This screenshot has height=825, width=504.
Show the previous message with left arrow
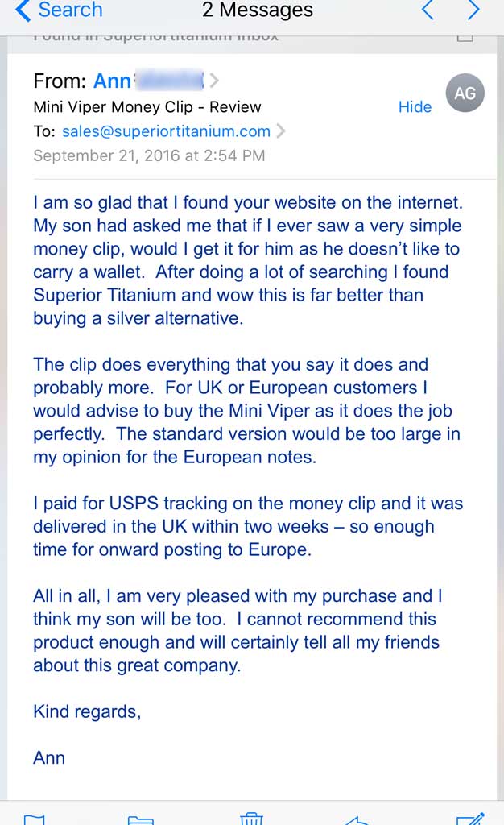click(x=428, y=10)
